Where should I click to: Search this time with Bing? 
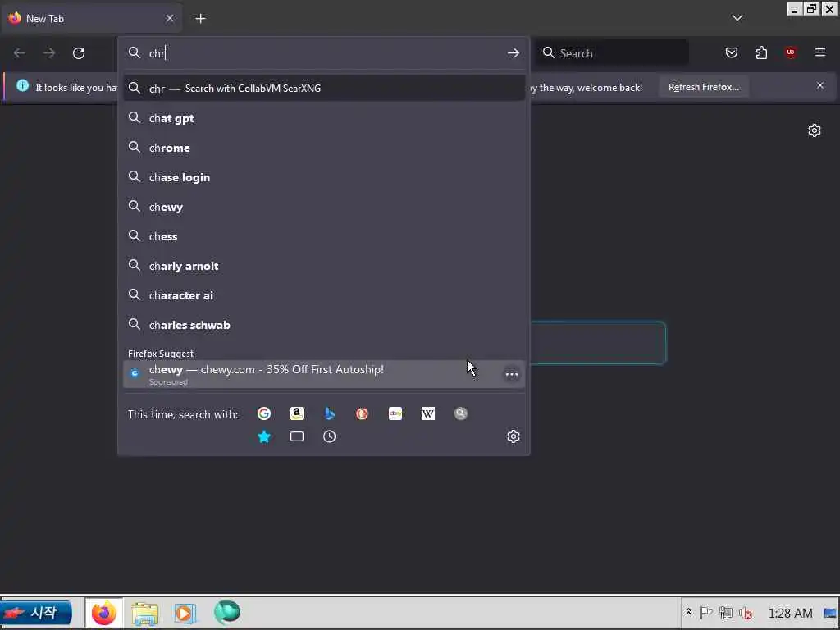click(330, 413)
